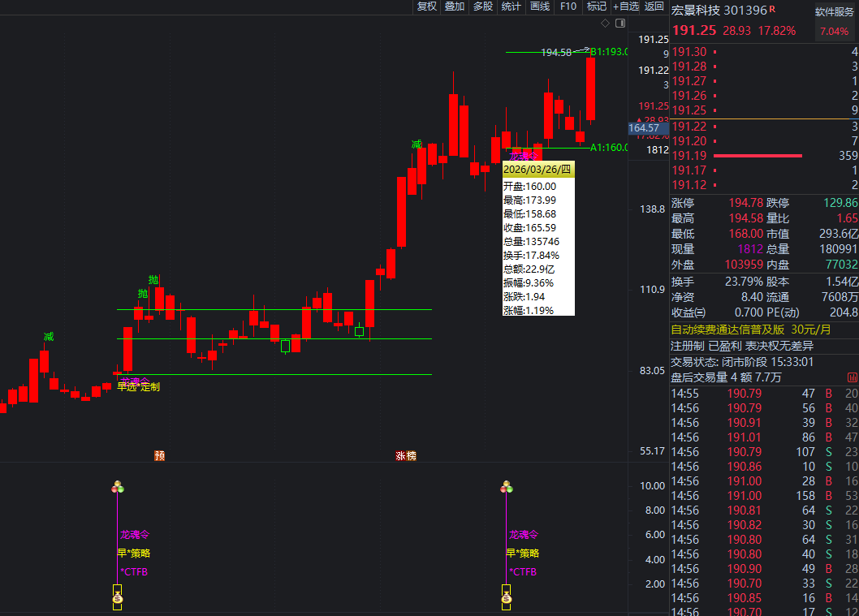Image resolution: width=859 pixels, height=616 pixels.
Task: Click the right three-ball signal icon
Action: (x=507, y=487)
